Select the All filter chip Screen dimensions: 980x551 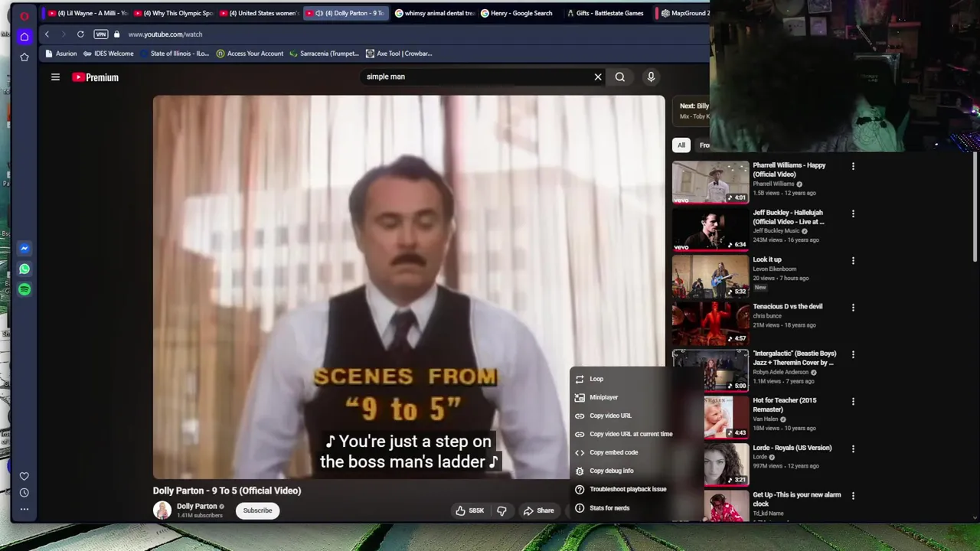(x=681, y=145)
